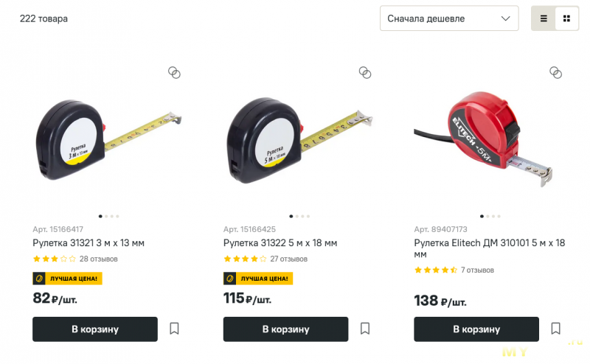
Task: Click compare icon on Elitech tape measure card
Action: tap(556, 72)
